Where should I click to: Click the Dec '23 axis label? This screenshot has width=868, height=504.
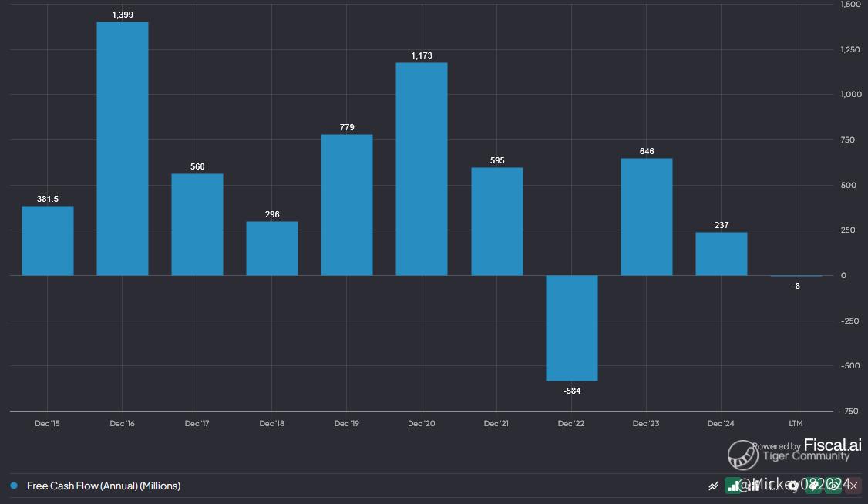645,423
